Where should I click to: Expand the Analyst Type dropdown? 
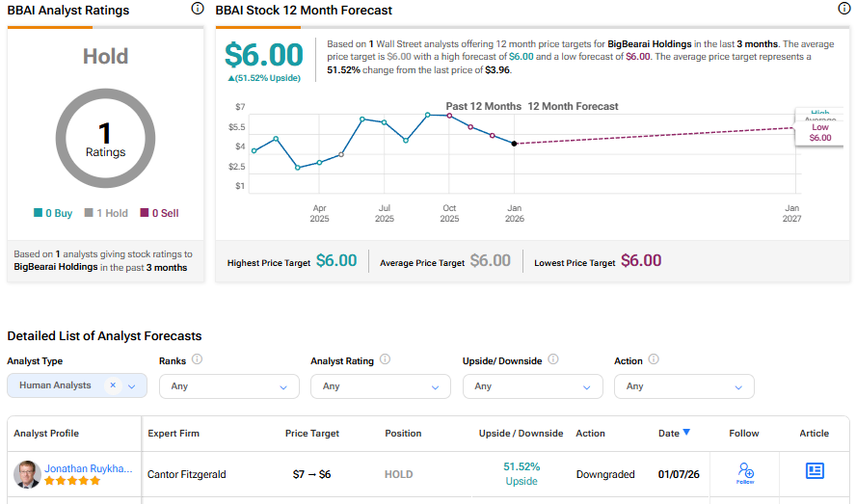click(132, 386)
